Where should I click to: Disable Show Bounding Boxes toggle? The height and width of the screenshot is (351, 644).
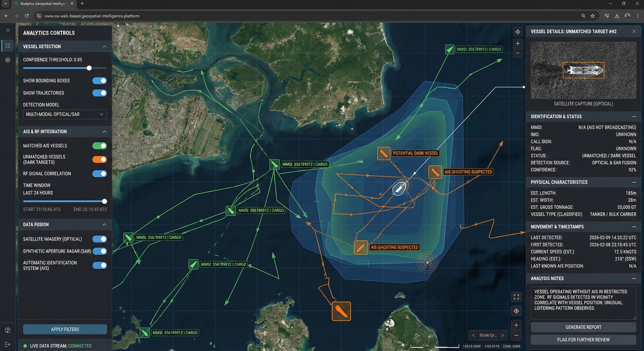point(99,81)
